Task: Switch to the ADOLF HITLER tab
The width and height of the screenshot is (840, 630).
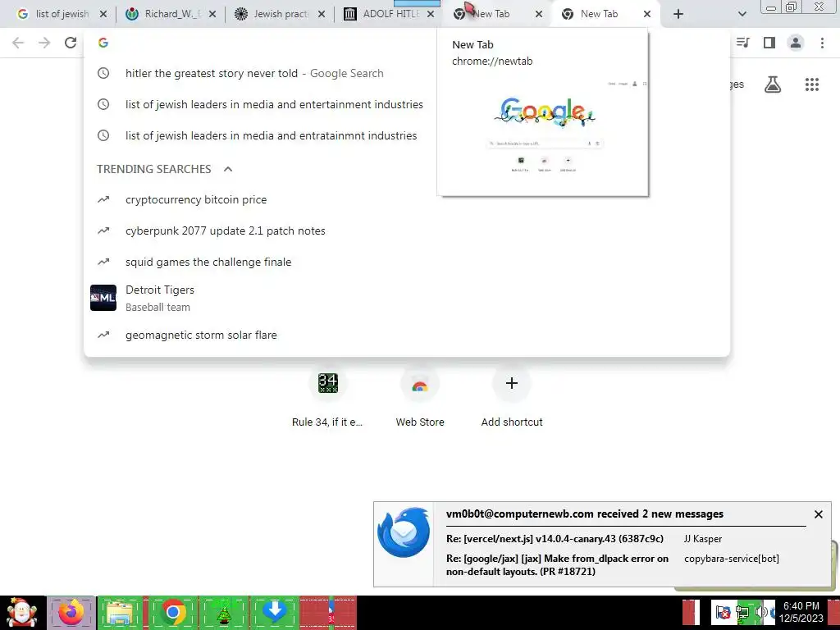Action: 391,14
